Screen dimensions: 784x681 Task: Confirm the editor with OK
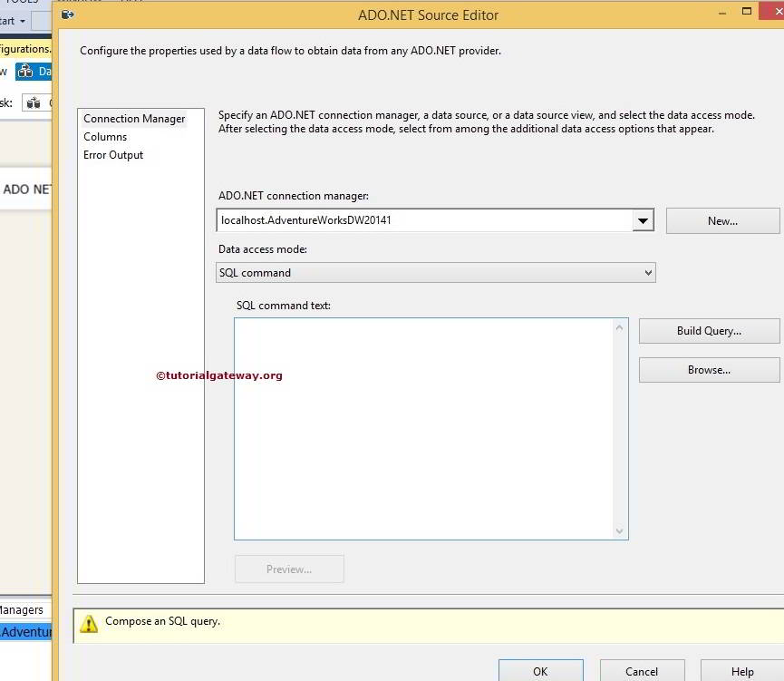[540, 670]
